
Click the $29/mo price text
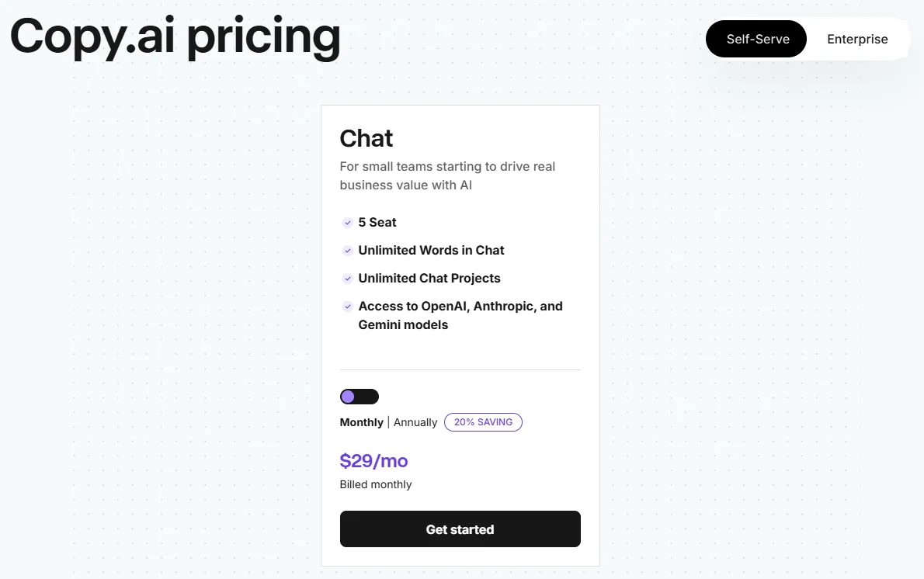374,460
